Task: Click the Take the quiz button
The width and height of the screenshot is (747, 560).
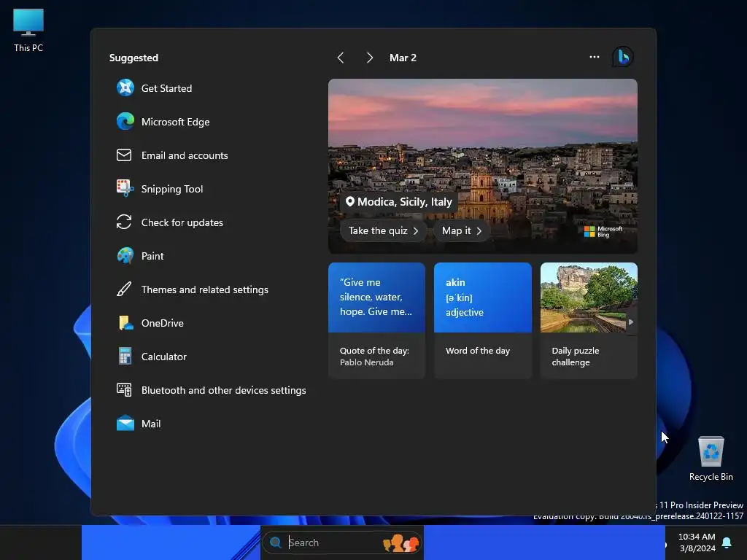Action: (x=383, y=230)
